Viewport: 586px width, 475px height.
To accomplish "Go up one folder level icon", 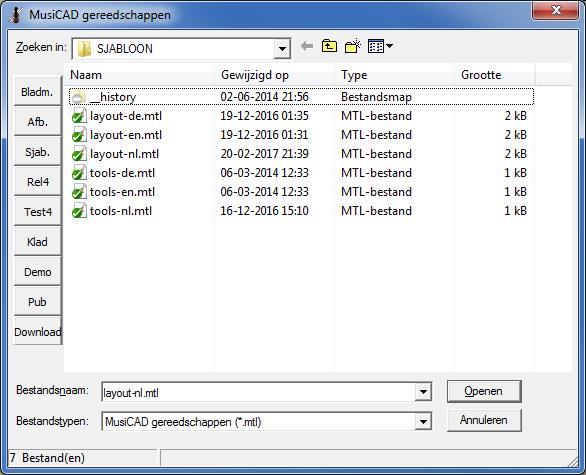I will tap(329, 46).
